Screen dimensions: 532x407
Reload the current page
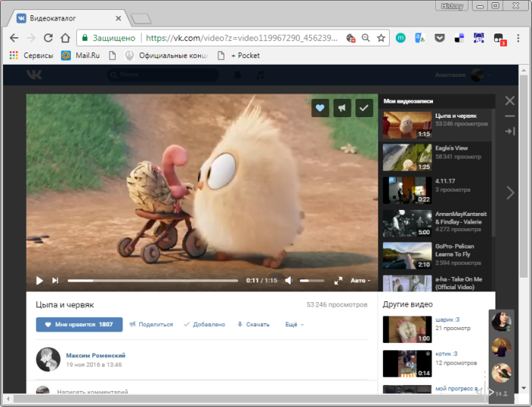pyautogui.click(x=48, y=37)
